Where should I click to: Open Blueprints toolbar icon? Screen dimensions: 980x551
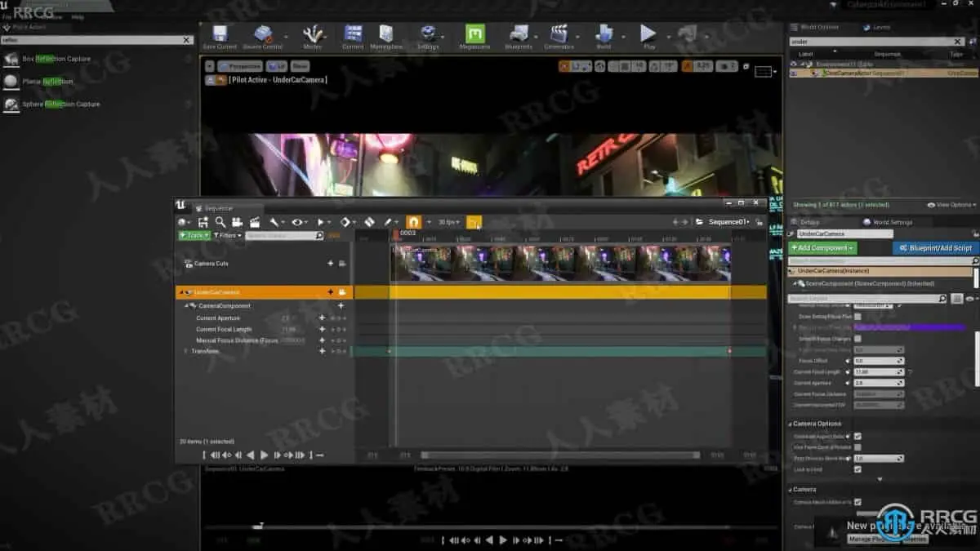[x=519, y=37]
